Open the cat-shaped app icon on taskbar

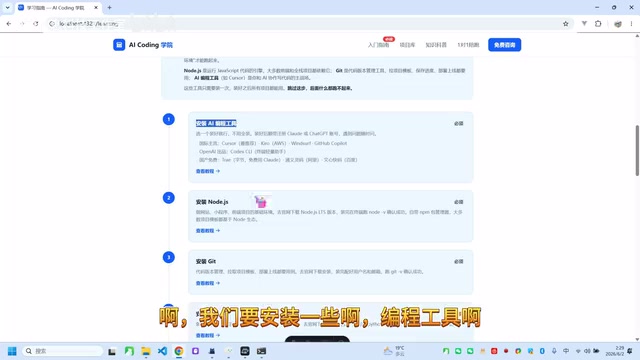212,351
